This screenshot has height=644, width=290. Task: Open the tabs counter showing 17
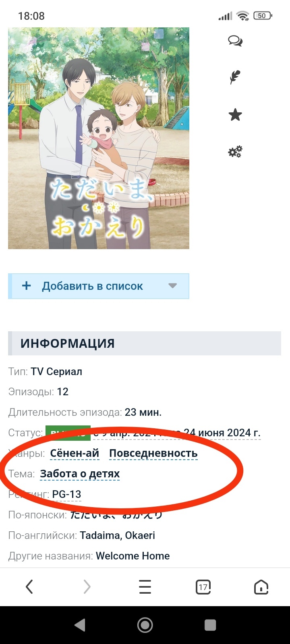point(203,587)
